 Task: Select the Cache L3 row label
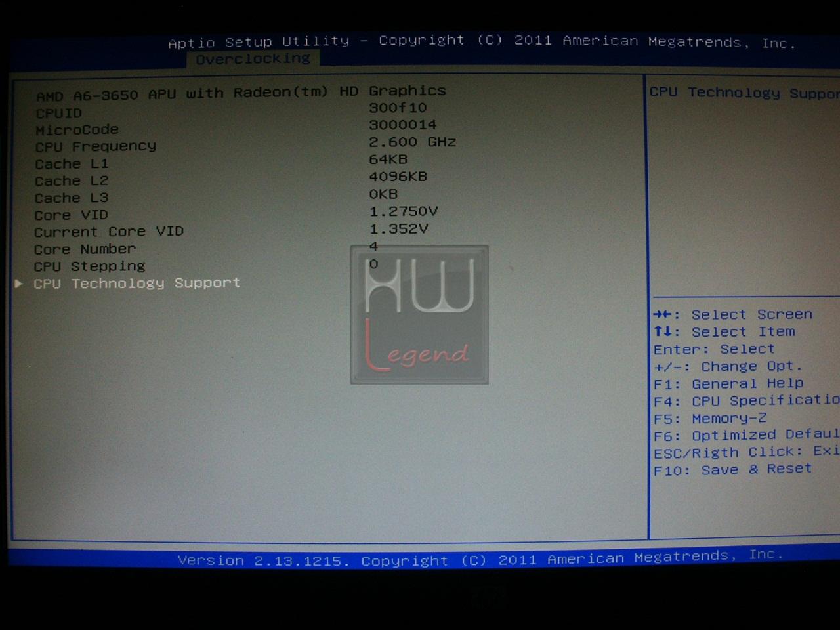click(x=72, y=198)
